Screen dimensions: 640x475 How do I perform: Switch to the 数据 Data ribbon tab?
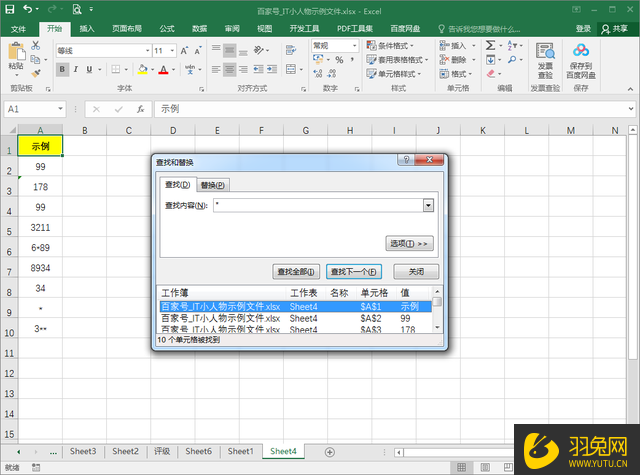coord(200,29)
